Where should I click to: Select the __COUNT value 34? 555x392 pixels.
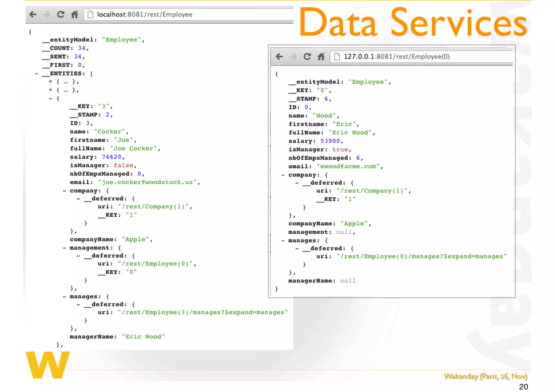tap(82, 48)
